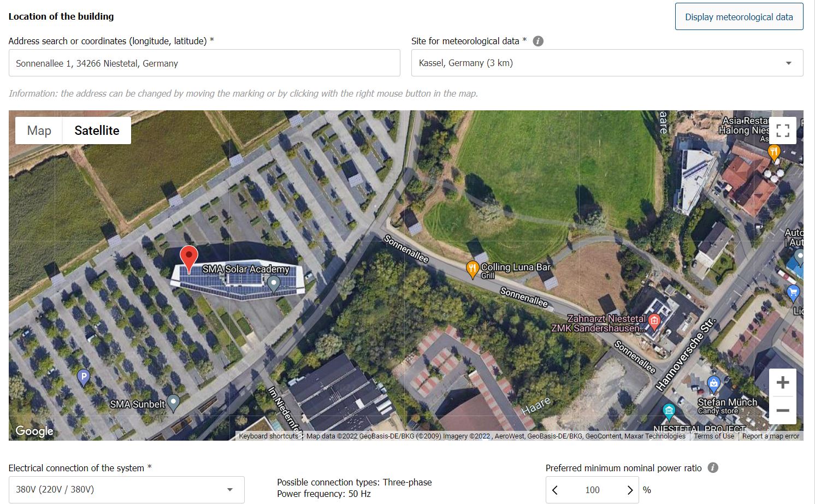Select the SMA Sunbelt map marker
Image resolution: width=815 pixels, height=504 pixels.
click(x=174, y=403)
